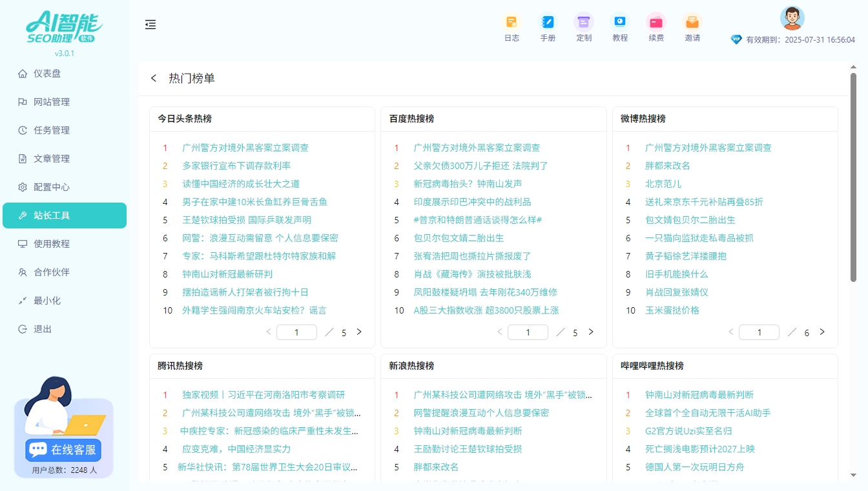Collapse the sidebar using the hamburger icon

point(150,25)
